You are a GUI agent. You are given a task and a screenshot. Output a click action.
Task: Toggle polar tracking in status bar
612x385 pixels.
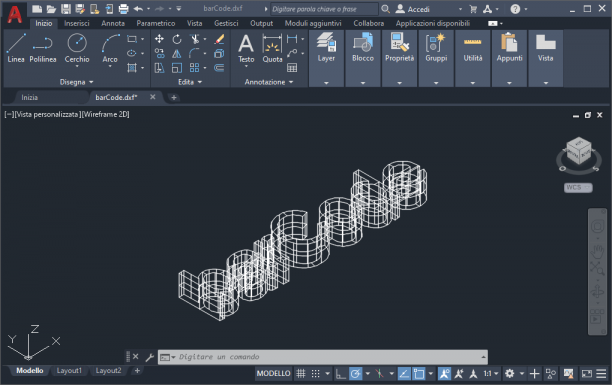tap(356, 374)
